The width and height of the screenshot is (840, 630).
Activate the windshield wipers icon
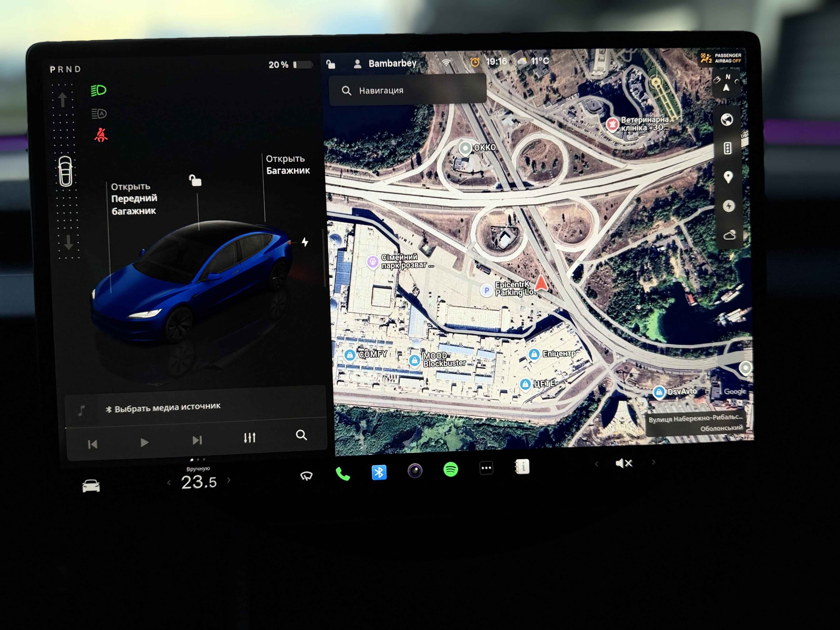[306, 475]
